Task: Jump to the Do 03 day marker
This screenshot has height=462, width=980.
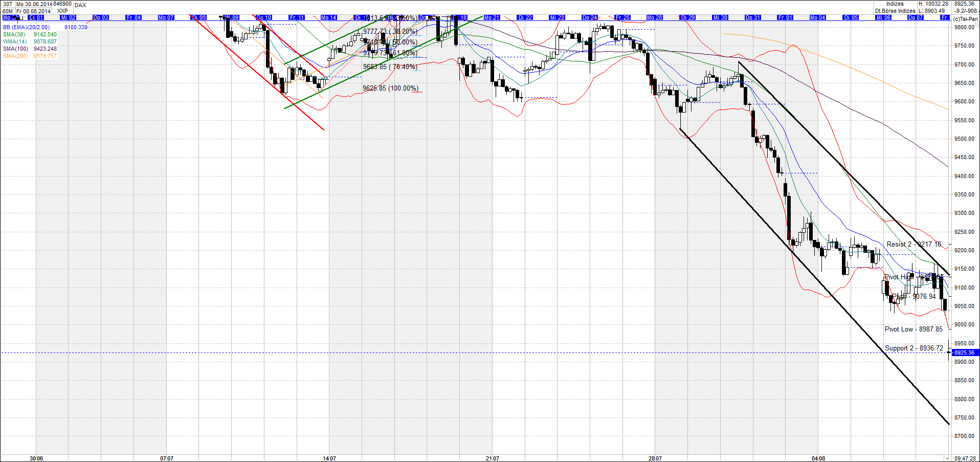Action: click(101, 17)
